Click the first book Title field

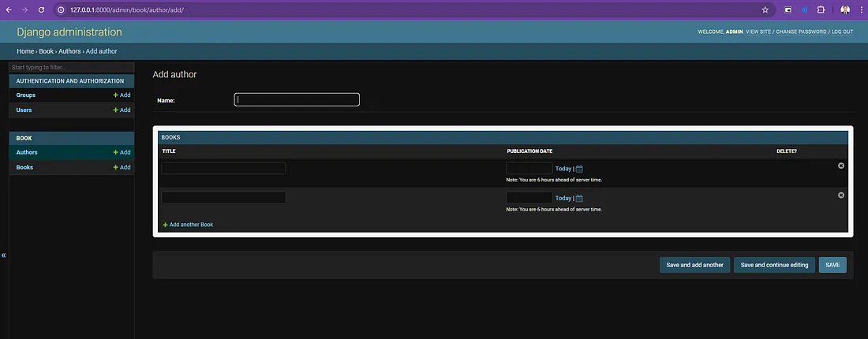coord(223,168)
